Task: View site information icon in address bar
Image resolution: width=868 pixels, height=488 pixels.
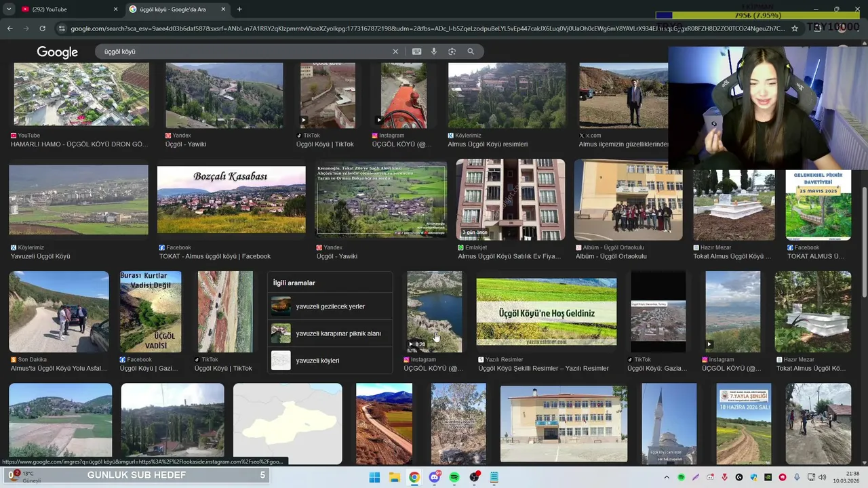Action: tap(62, 28)
